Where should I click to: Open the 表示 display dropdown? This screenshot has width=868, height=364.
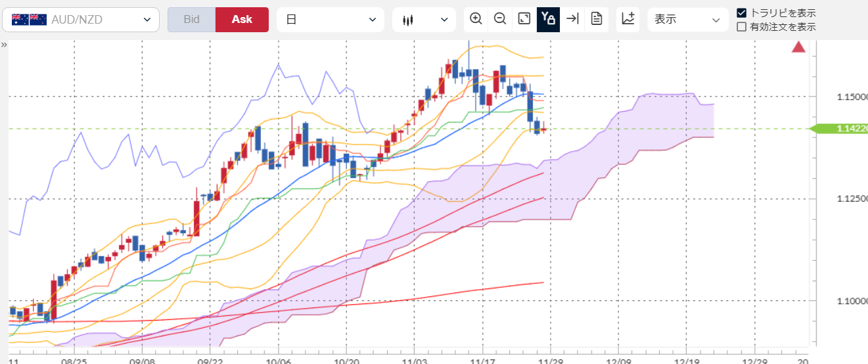point(687,20)
